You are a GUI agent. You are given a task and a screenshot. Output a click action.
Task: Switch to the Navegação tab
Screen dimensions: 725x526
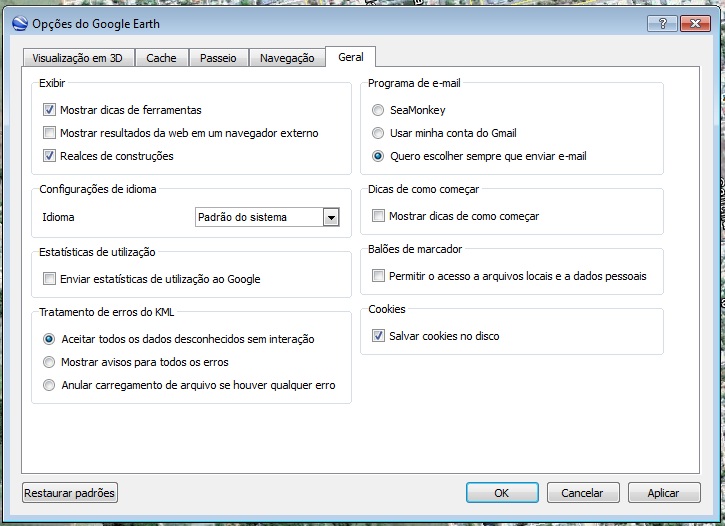287,58
